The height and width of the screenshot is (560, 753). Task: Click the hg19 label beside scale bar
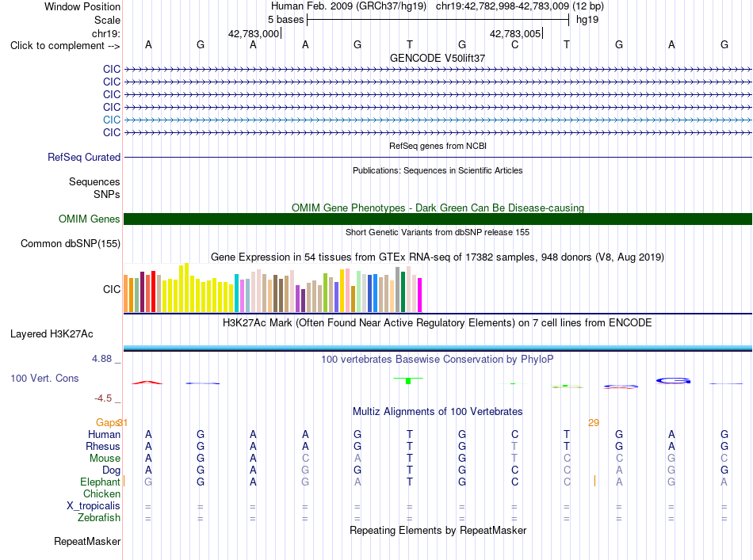587,20
